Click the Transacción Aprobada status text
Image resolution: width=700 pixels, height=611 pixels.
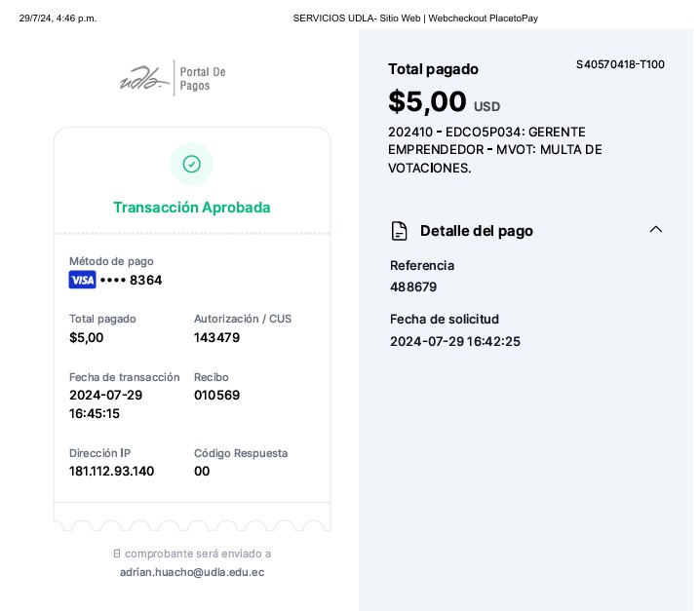pos(192,208)
